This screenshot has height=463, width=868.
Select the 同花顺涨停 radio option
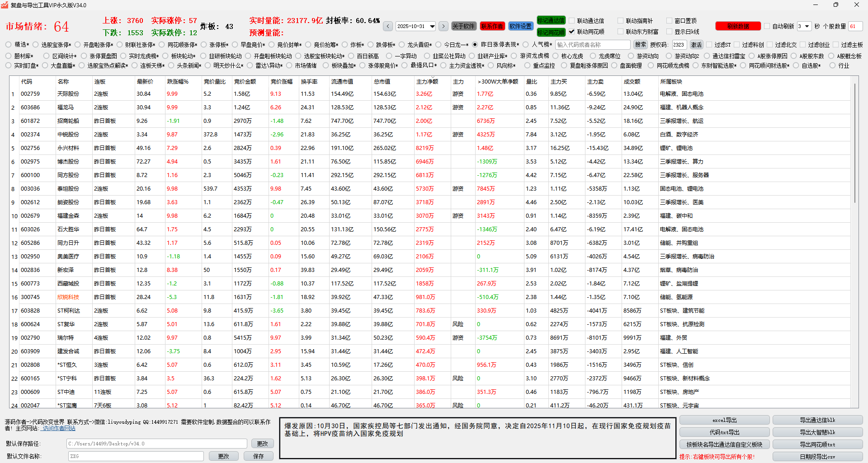[162, 45]
